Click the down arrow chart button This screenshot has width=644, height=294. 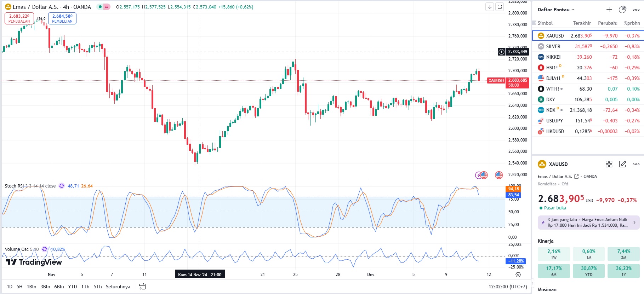click(490, 7)
